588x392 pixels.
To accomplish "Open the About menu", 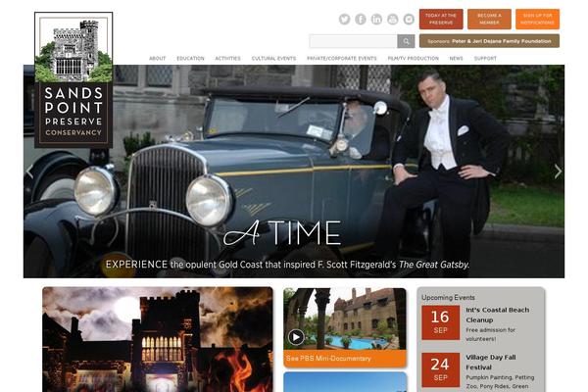I will click(x=157, y=59).
